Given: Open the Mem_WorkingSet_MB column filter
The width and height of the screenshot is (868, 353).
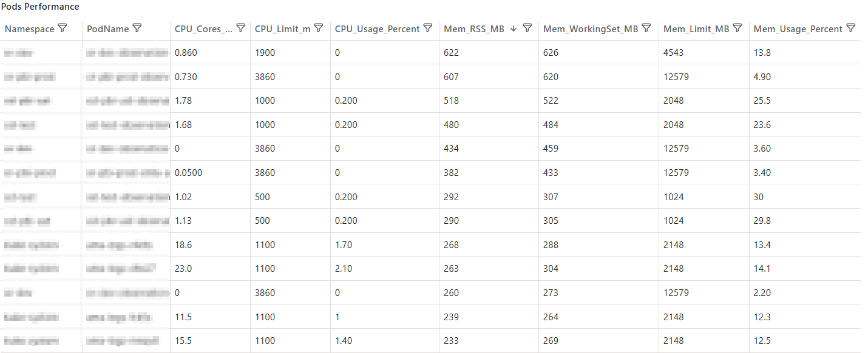Looking at the screenshot, I should point(646,29).
